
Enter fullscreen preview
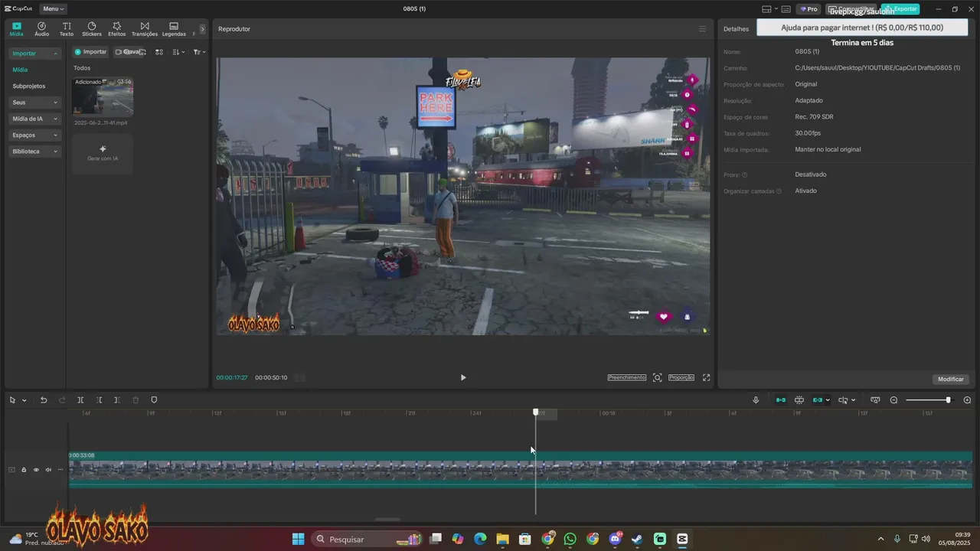pyautogui.click(x=707, y=377)
